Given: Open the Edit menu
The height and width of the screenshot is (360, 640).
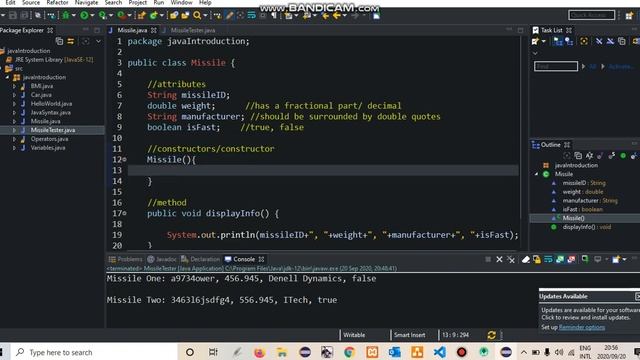Looking at the screenshot, I should click(10, 2).
